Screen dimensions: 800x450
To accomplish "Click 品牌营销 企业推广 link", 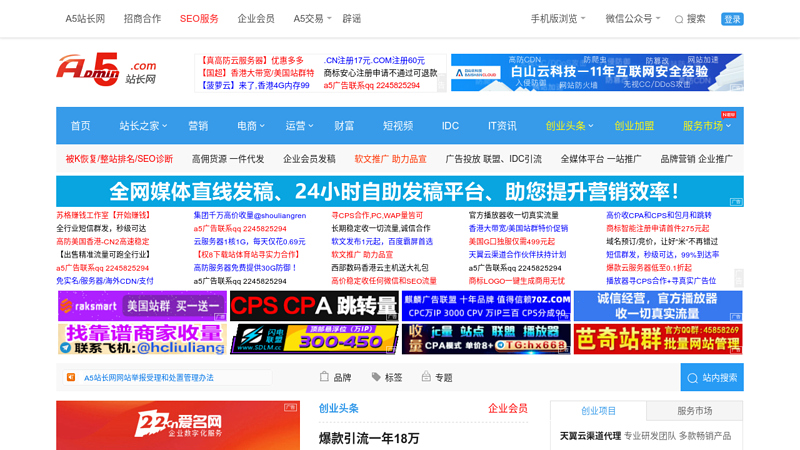I will pyautogui.click(x=696, y=159).
